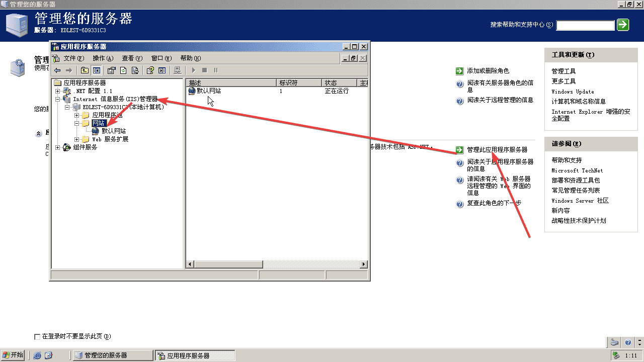Expand the 应用程序池 folder node
The height and width of the screenshot is (362, 644).
(77, 115)
